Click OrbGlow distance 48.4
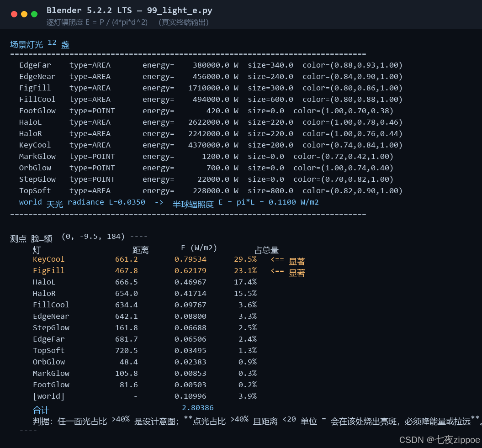Image resolution: width=482 pixels, height=448 pixels. point(128,362)
